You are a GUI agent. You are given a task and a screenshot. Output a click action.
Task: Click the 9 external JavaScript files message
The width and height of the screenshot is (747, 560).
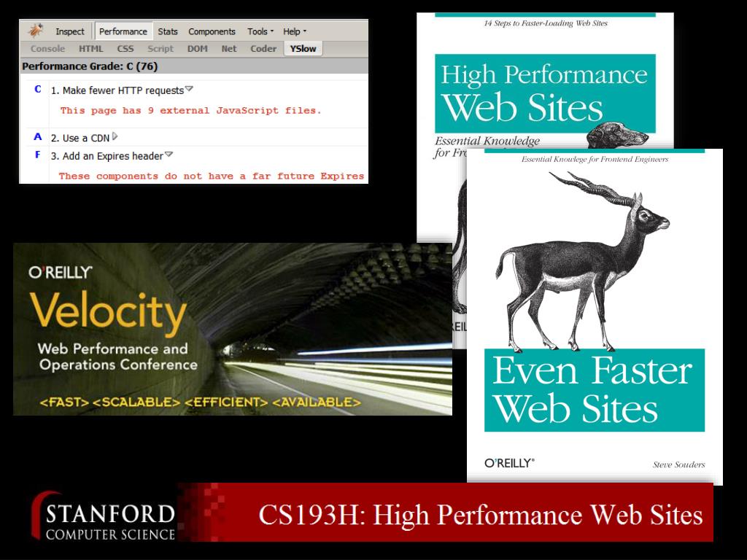pos(190,111)
